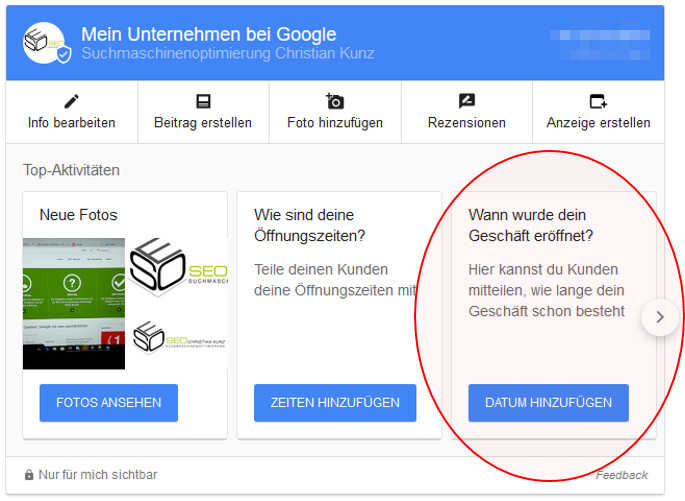The height and width of the screenshot is (501, 685).
Task: Click the Teile deinen Kunden description text
Action: pyautogui.click(x=335, y=280)
